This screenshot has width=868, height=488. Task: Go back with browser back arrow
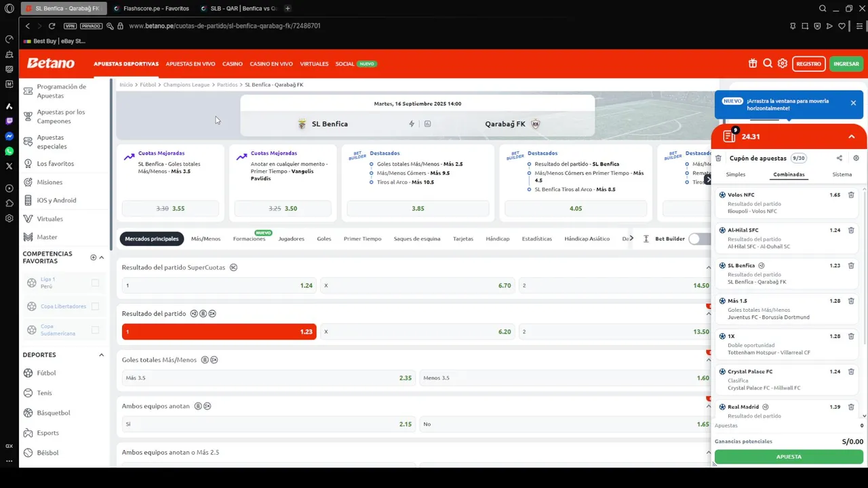click(28, 26)
